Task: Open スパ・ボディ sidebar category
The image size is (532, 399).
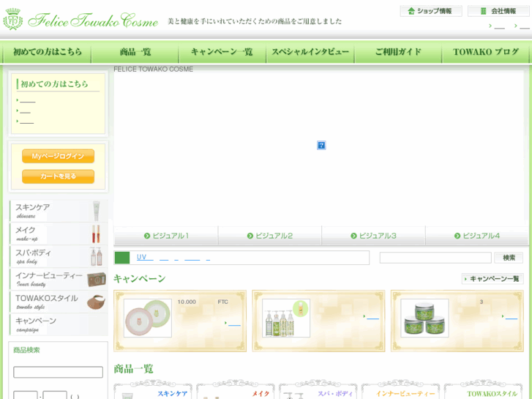Action: tap(59, 256)
